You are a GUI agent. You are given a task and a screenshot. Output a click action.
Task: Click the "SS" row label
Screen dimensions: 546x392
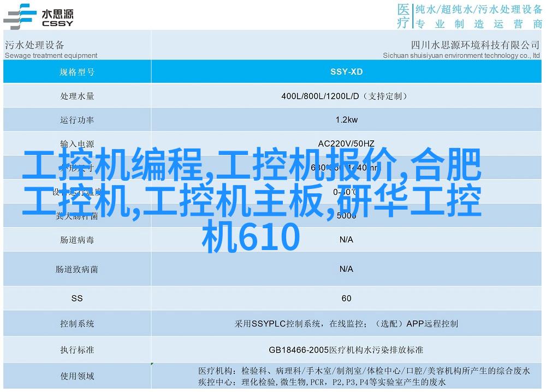click(x=77, y=298)
